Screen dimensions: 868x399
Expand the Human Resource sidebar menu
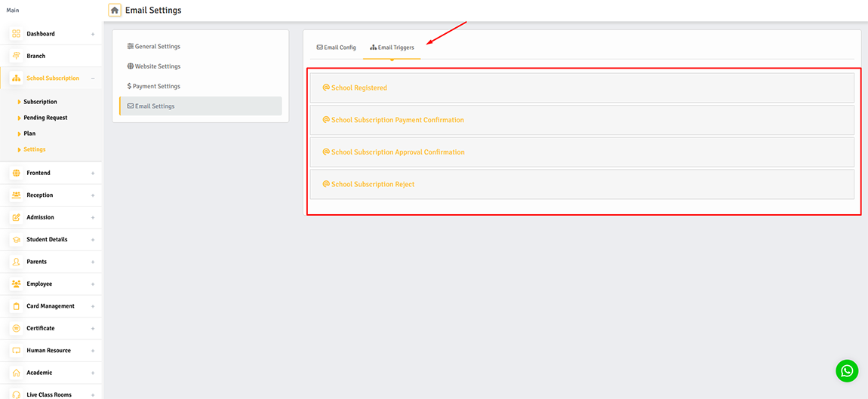(93, 351)
